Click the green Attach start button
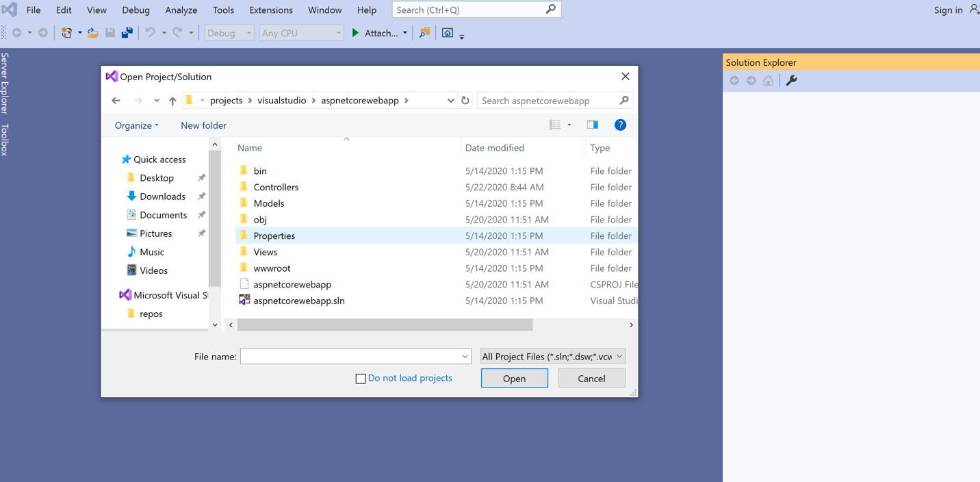980x482 pixels. pos(374,33)
